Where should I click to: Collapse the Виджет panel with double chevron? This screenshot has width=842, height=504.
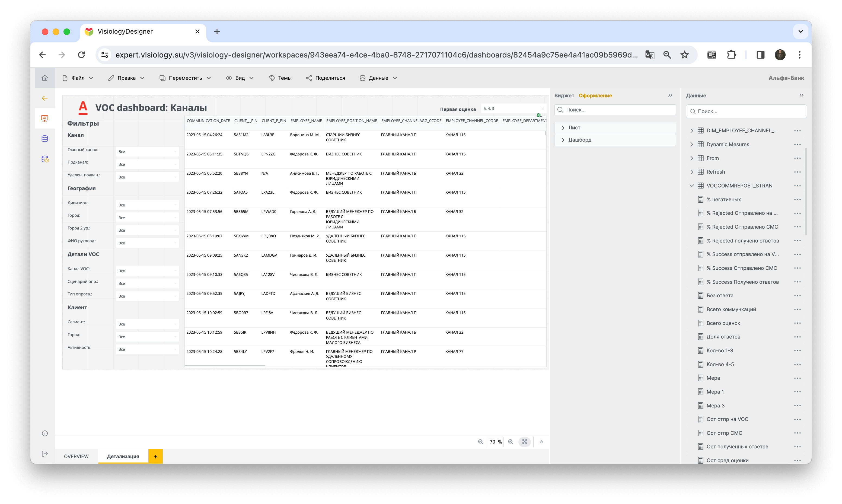pyautogui.click(x=670, y=95)
